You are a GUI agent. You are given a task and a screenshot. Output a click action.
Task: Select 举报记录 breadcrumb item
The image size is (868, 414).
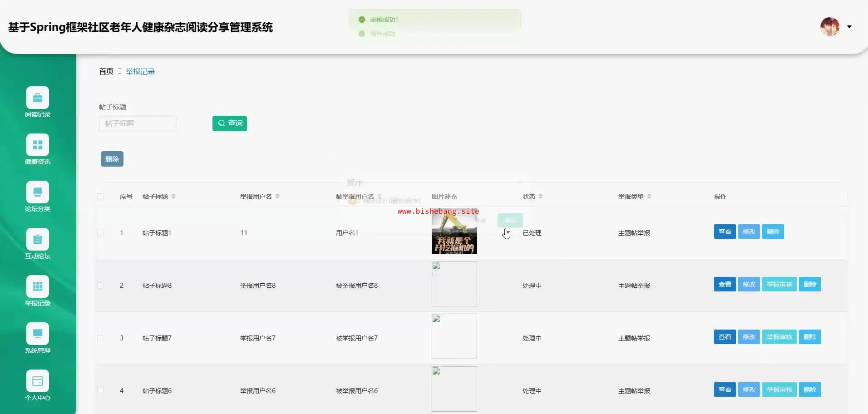140,72
